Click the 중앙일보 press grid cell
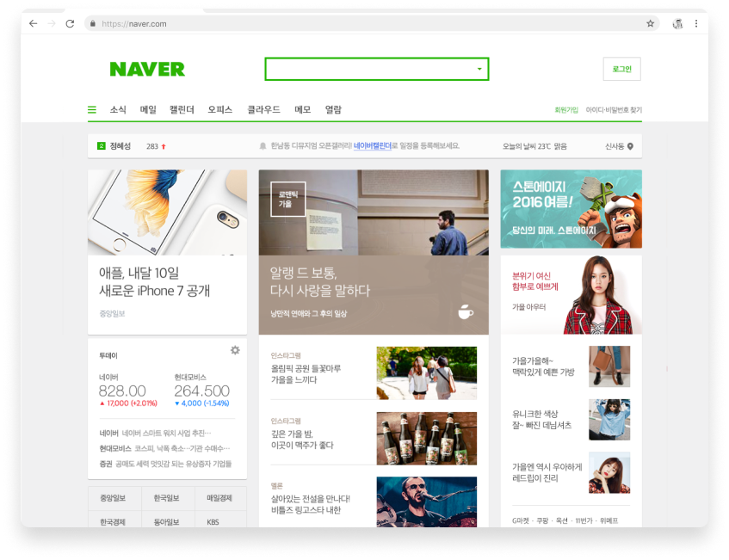 pyautogui.click(x=114, y=498)
